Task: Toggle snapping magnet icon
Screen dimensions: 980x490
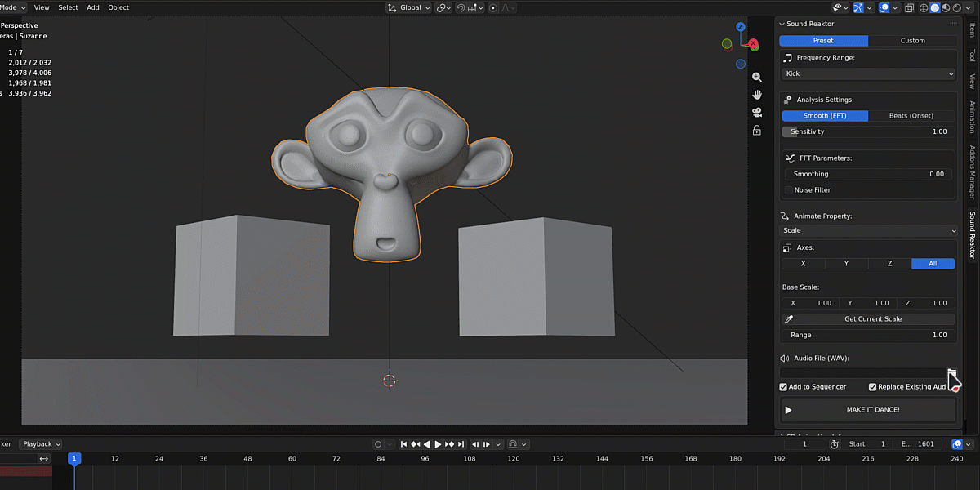Action: click(x=461, y=8)
